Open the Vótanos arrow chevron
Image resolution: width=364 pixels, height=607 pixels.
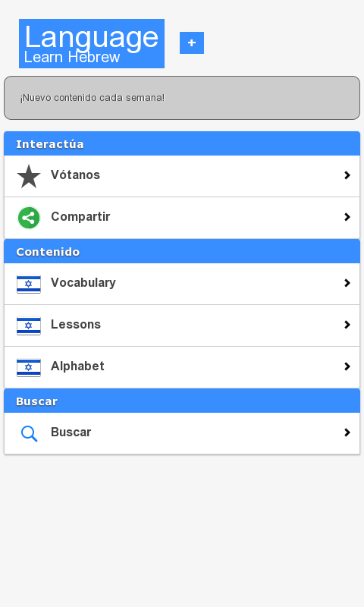pos(347,175)
